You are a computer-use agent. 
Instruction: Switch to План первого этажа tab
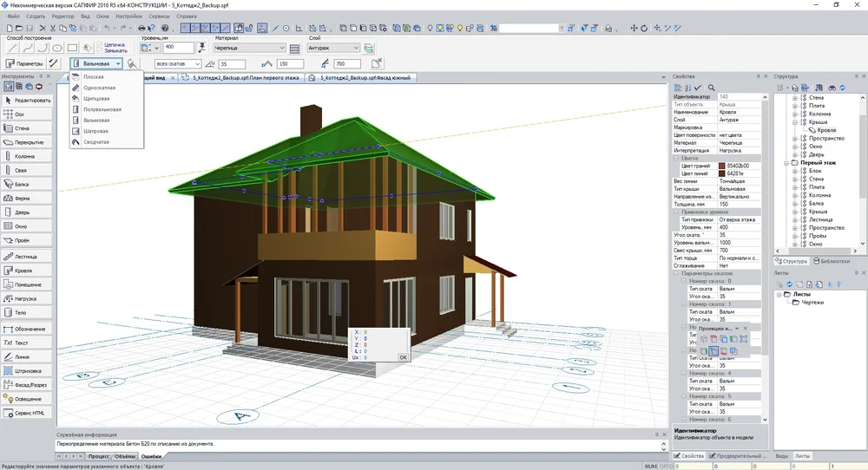pyautogui.click(x=242, y=78)
